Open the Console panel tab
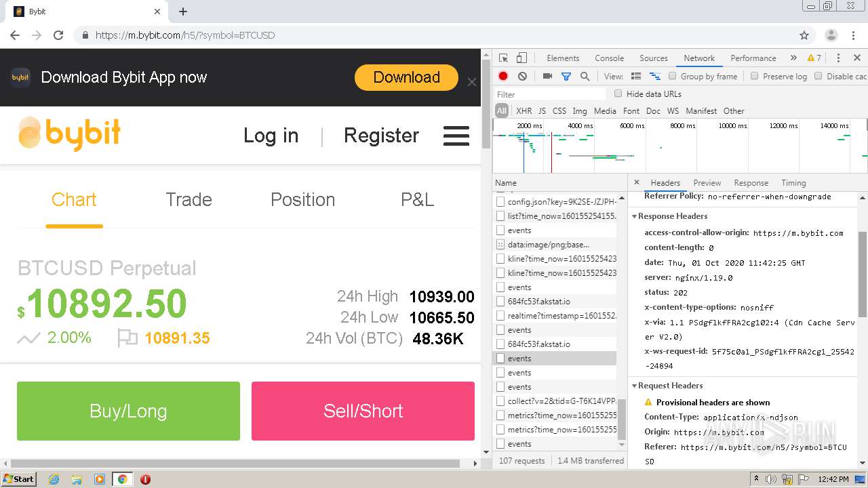 609,58
